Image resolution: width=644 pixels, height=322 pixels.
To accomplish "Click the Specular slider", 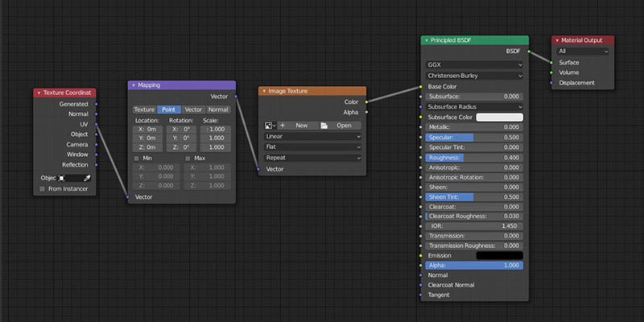I will (474, 137).
